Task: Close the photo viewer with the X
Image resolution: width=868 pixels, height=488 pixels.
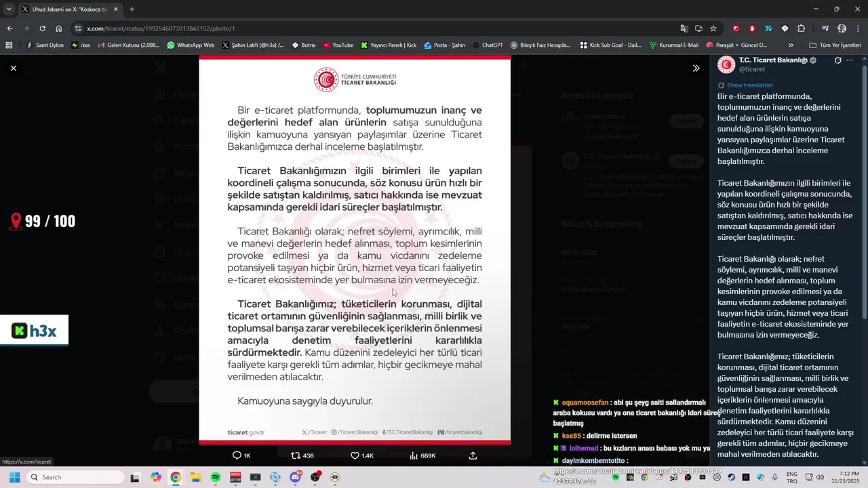Action: (14, 68)
